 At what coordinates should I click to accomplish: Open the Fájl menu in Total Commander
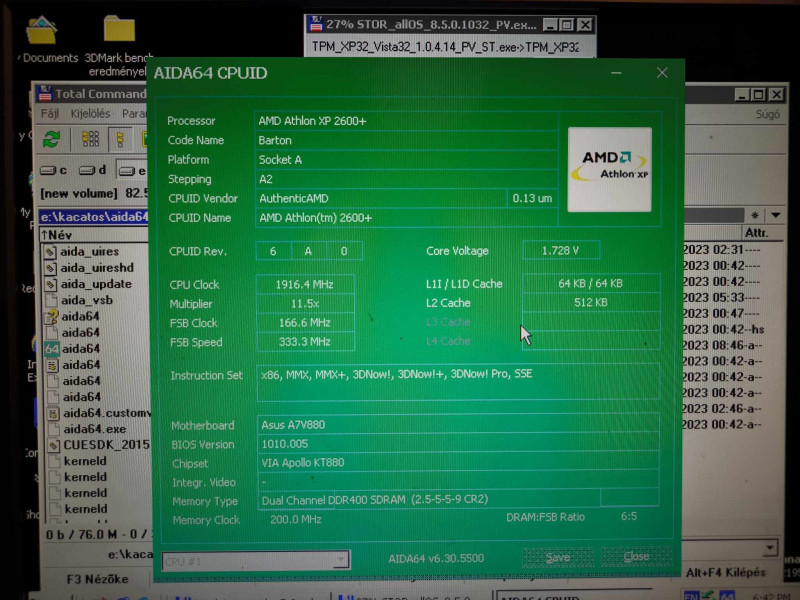coord(49,113)
